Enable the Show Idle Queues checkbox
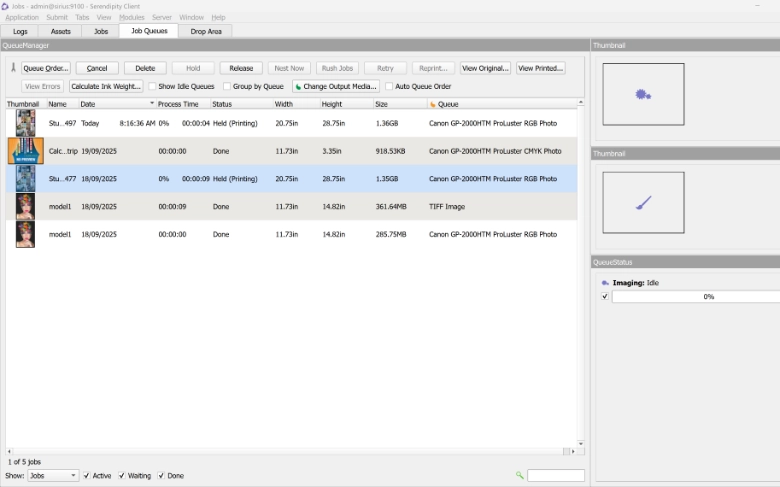 coord(153,87)
